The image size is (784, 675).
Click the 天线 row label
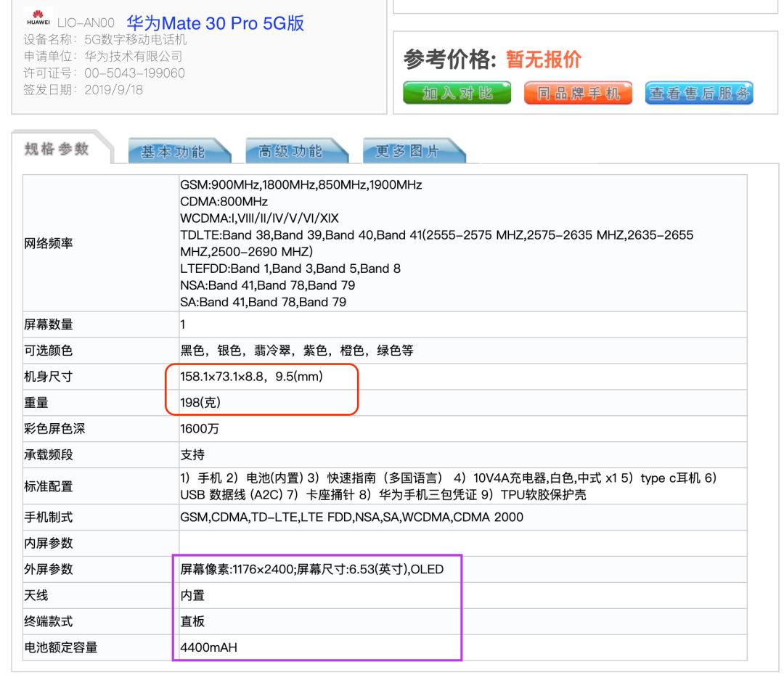[x=36, y=595]
